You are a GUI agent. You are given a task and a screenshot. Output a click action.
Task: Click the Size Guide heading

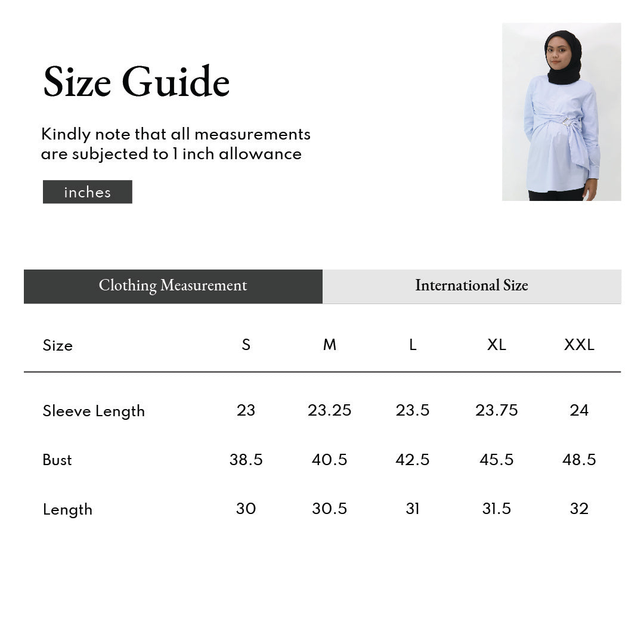click(x=137, y=82)
